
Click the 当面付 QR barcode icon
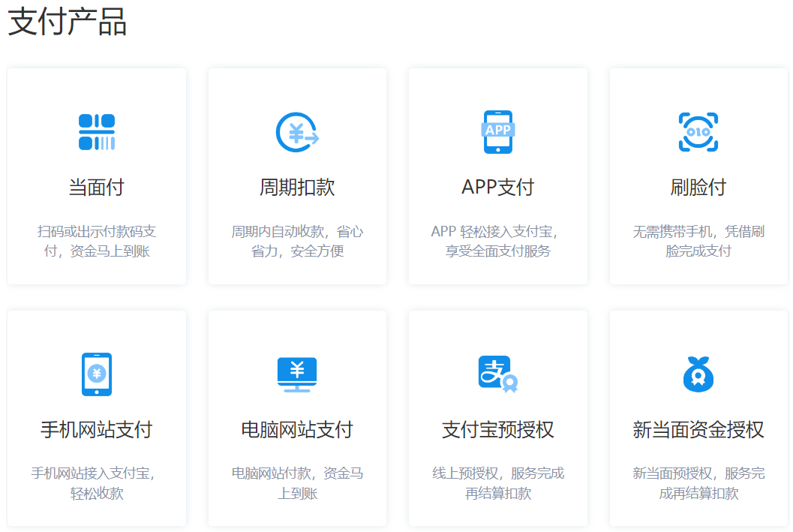pyautogui.click(x=97, y=132)
